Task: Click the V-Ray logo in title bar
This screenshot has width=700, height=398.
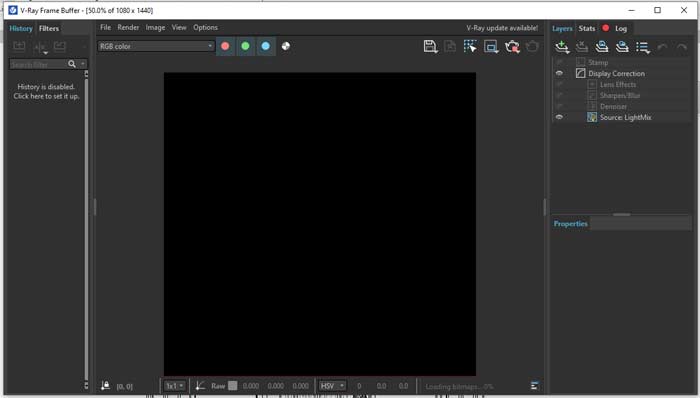Action: (13, 10)
